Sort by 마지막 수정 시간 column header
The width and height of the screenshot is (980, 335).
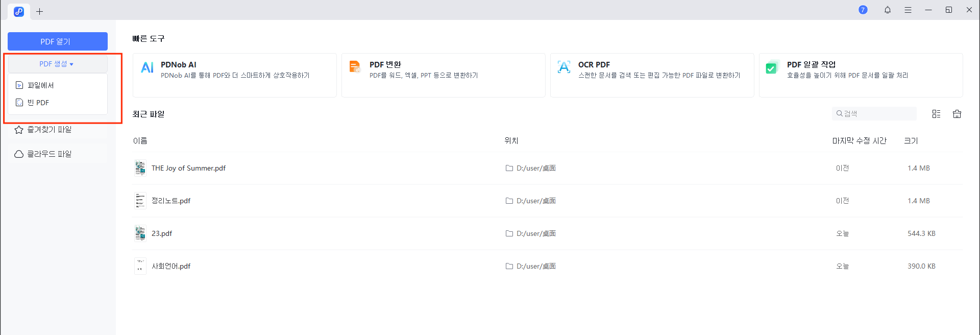[860, 141]
